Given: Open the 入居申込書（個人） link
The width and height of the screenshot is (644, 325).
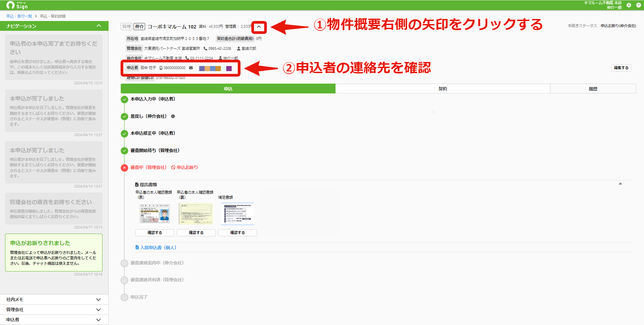Looking at the screenshot, I should click(156, 247).
